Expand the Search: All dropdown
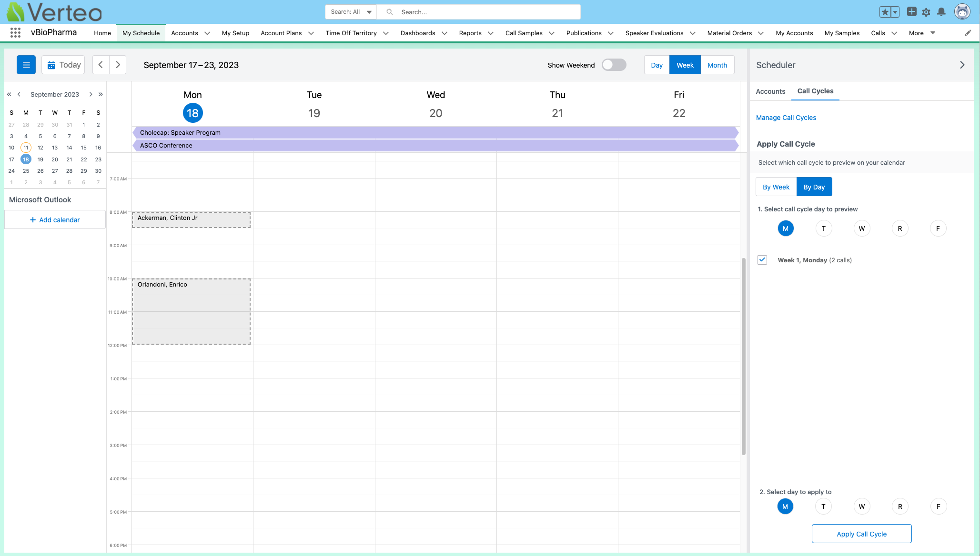Screen dimensions: 980x556 point(351,12)
